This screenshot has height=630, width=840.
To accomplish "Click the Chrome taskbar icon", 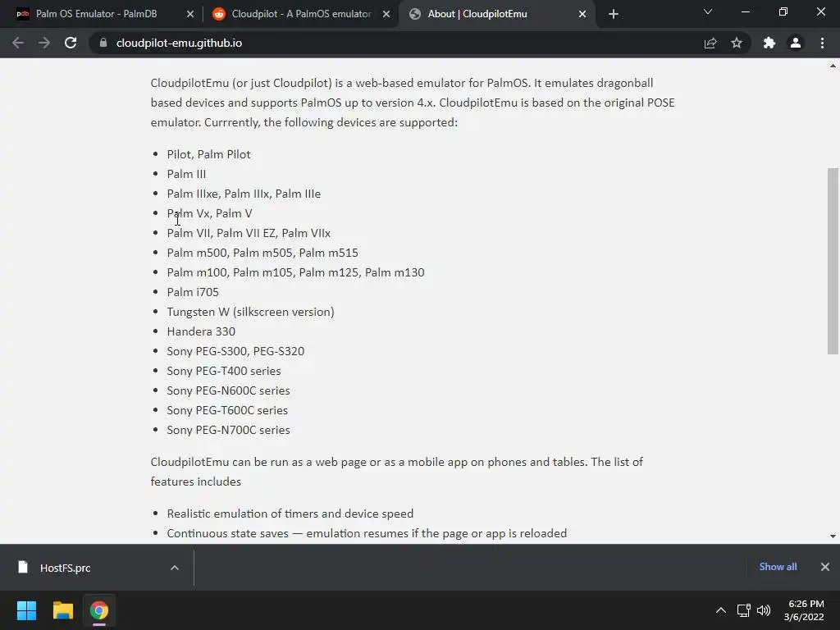I will (99, 610).
